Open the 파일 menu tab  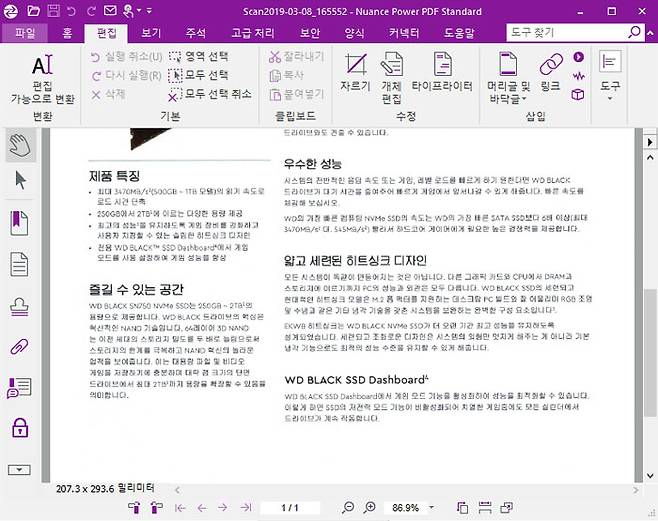click(x=25, y=33)
